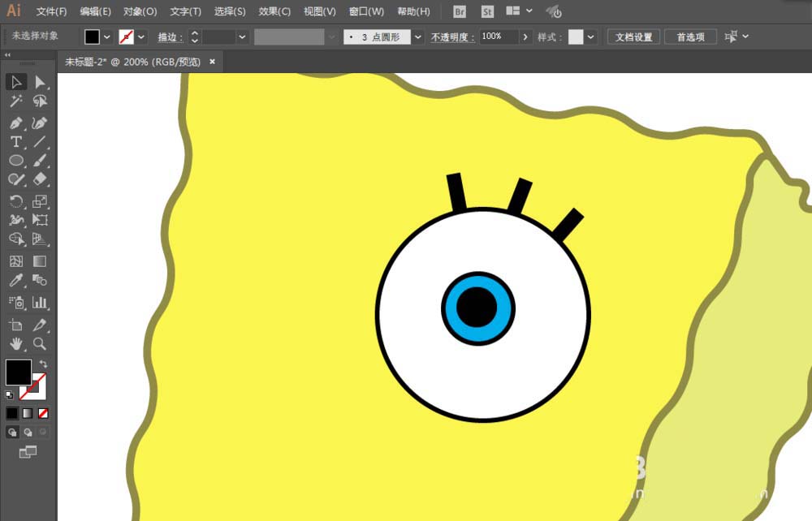The width and height of the screenshot is (812, 521).
Task: Apply None mode button
Action: tap(44, 413)
